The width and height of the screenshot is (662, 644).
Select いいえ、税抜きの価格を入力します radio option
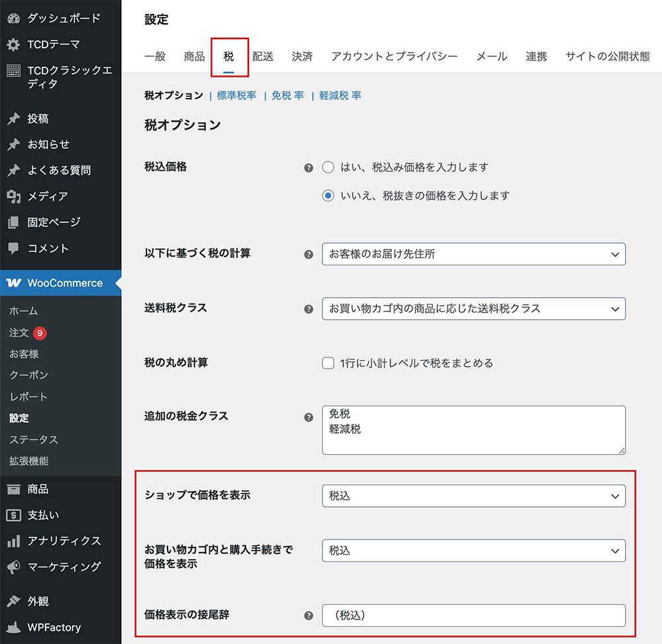pyautogui.click(x=328, y=196)
